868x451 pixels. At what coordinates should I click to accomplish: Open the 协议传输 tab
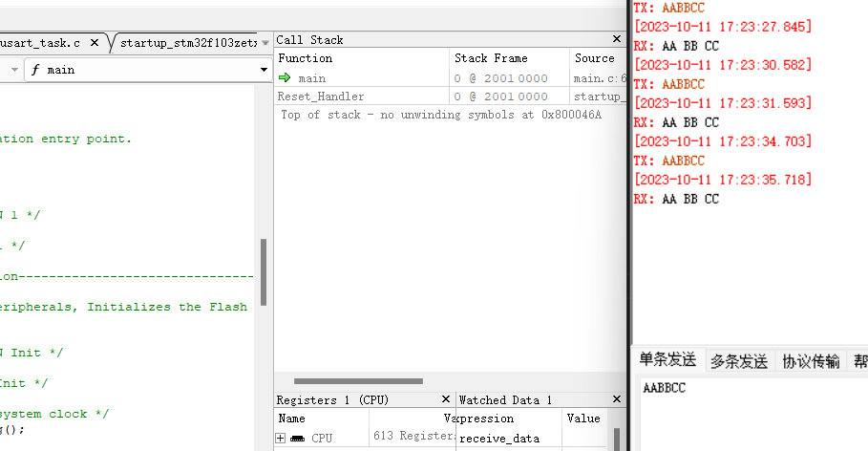[x=811, y=362]
